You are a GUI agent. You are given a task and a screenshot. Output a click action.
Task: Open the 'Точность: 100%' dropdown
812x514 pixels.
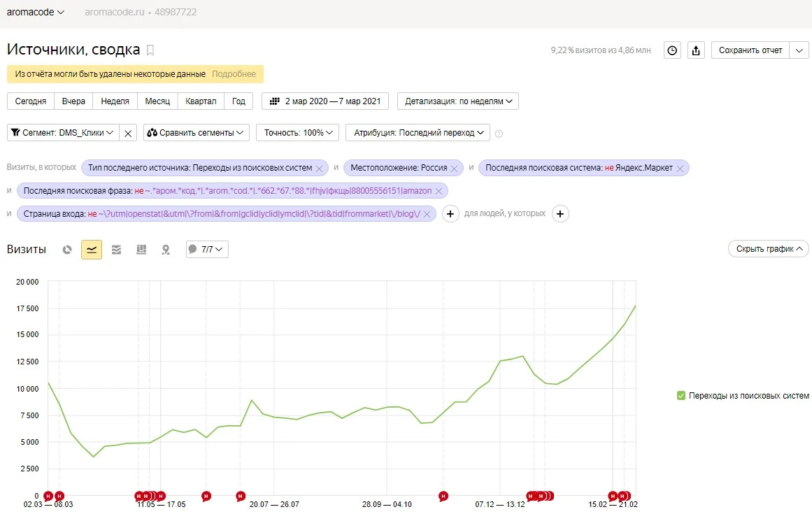(x=297, y=133)
